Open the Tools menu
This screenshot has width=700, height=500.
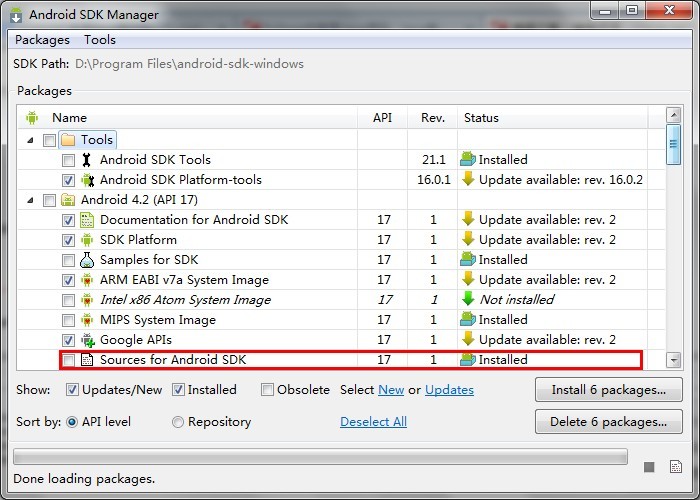tap(100, 40)
